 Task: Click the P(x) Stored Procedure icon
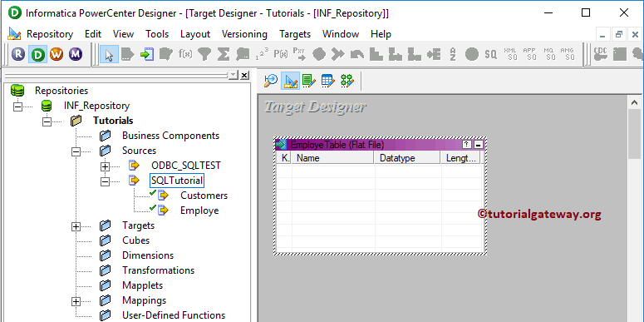point(281,54)
